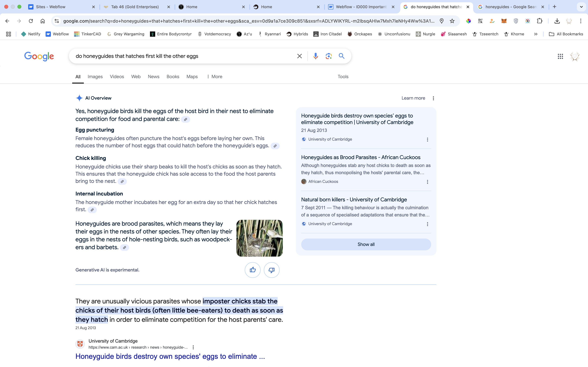The image size is (588, 367).
Task: Click the reed warbler nest thumbnail image
Action: pos(259,238)
